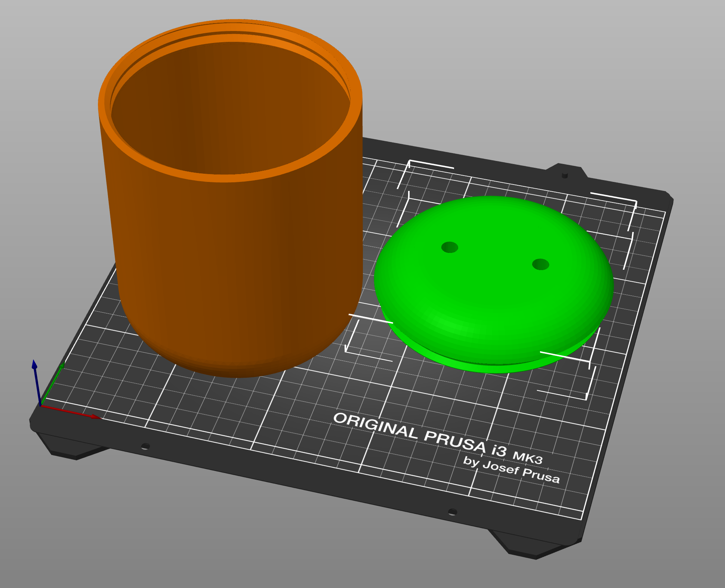Click the front-left screw hole on bed edge
The width and height of the screenshot is (725, 588).
tap(145, 446)
